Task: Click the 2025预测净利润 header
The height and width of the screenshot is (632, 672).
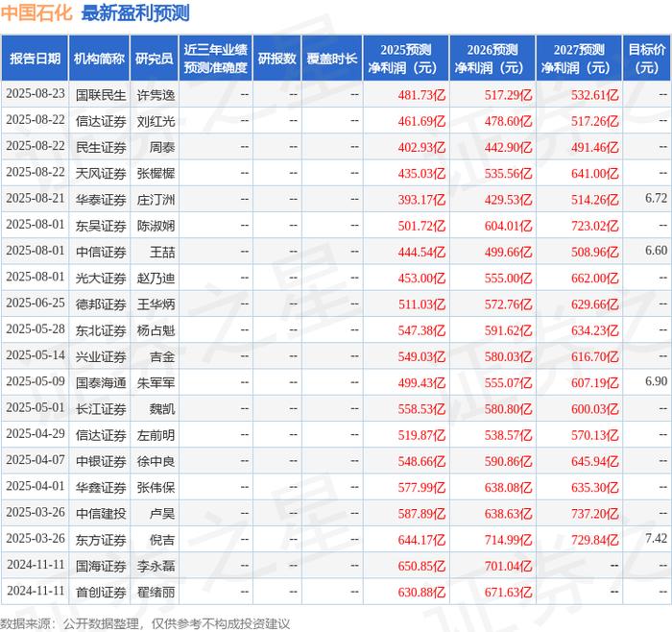Action: (406, 59)
